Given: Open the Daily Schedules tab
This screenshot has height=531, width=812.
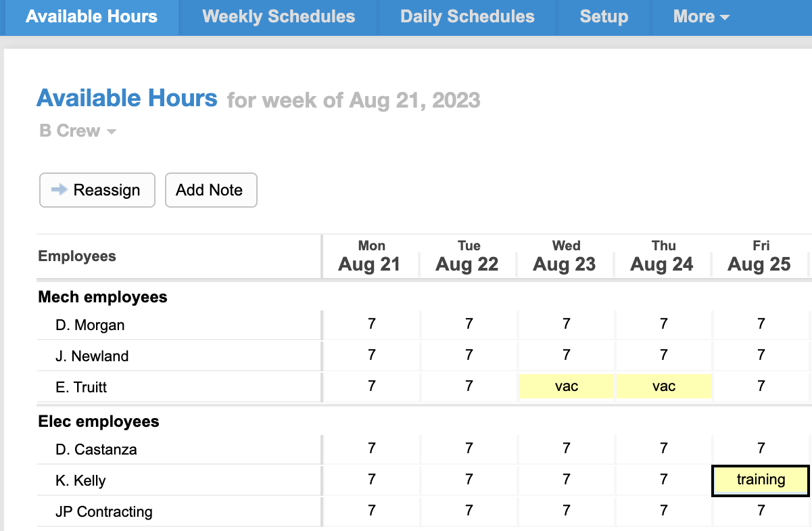Looking at the screenshot, I should point(467,17).
